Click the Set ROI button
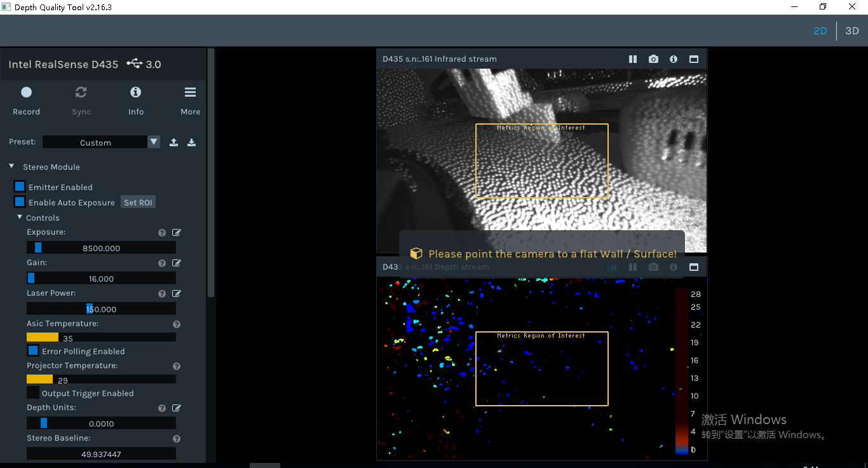Viewport: 868px width, 468px height. click(138, 202)
